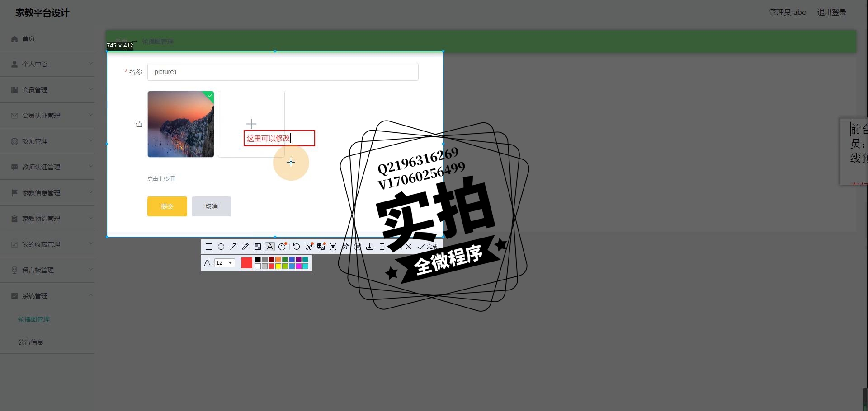Screen dimensions: 868x411
Task: Click the 退出登录 logout link
Action: 832,13
